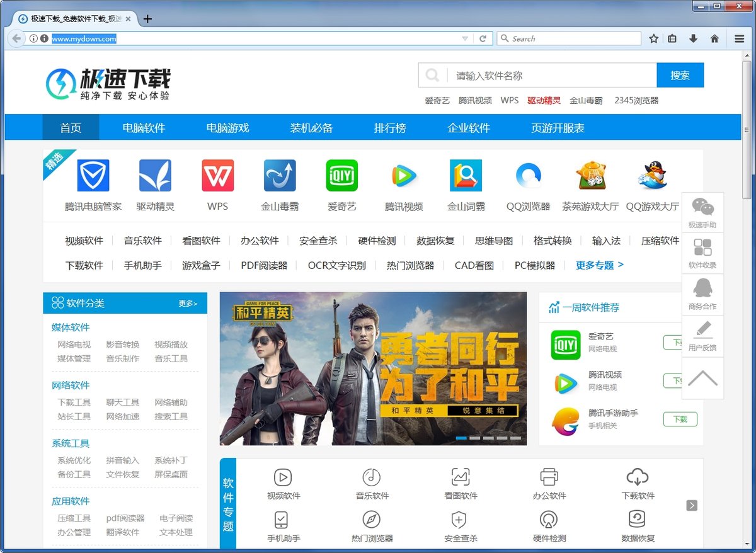
Task: Select the QQ浏览器 icon
Action: tap(528, 175)
